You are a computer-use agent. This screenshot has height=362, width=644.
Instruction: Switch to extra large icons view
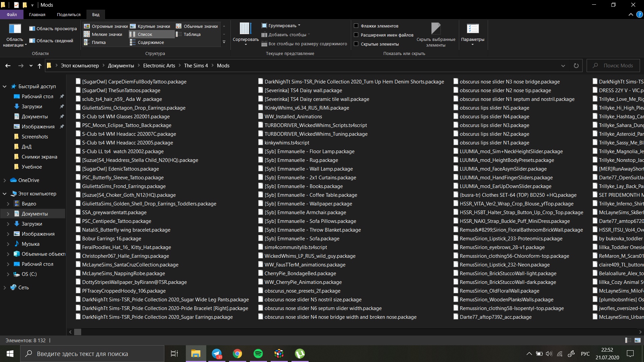(x=106, y=26)
